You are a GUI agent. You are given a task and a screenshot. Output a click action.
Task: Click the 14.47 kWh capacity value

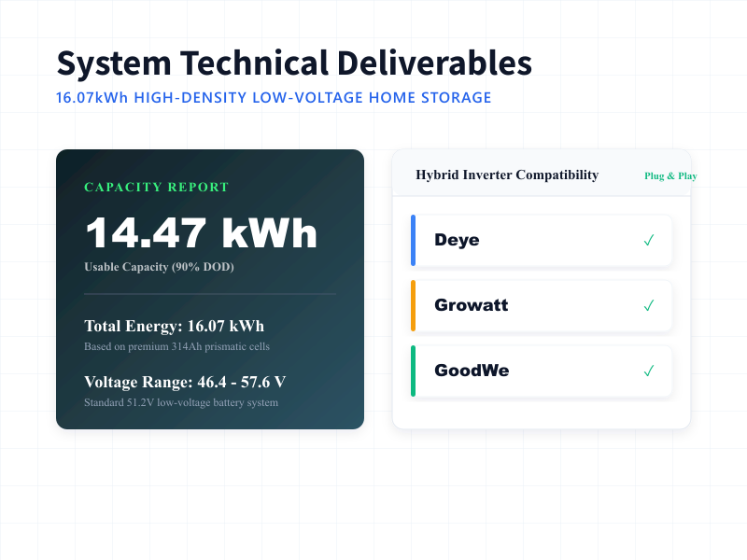(x=201, y=232)
